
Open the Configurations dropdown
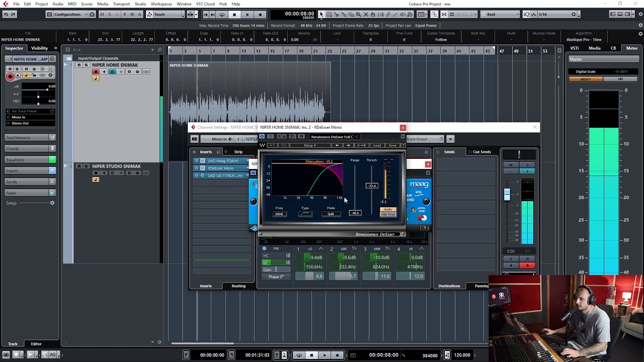click(x=70, y=14)
